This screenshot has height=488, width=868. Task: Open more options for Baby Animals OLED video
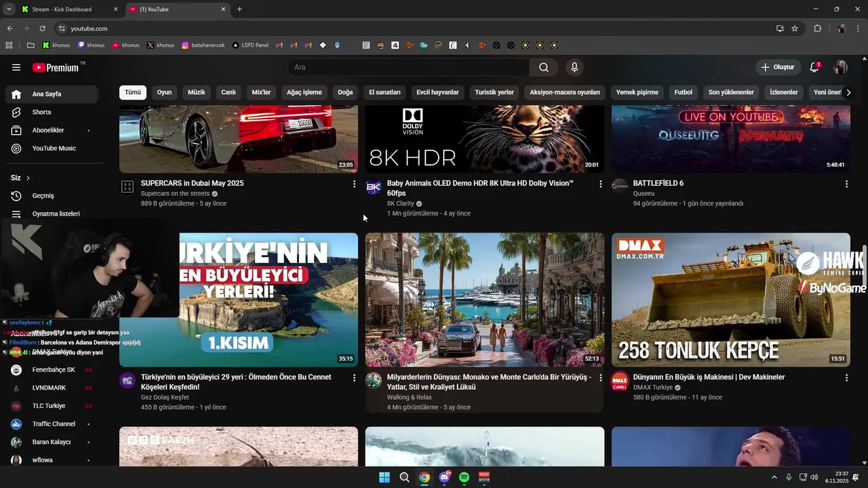point(600,184)
